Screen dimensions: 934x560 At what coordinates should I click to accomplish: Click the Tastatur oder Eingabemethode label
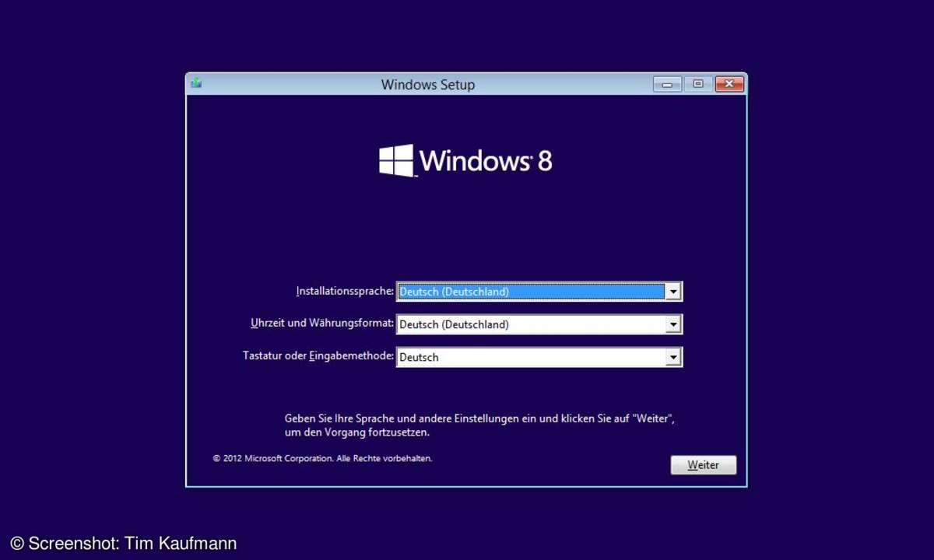pyautogui.click(x=318, y=355)
